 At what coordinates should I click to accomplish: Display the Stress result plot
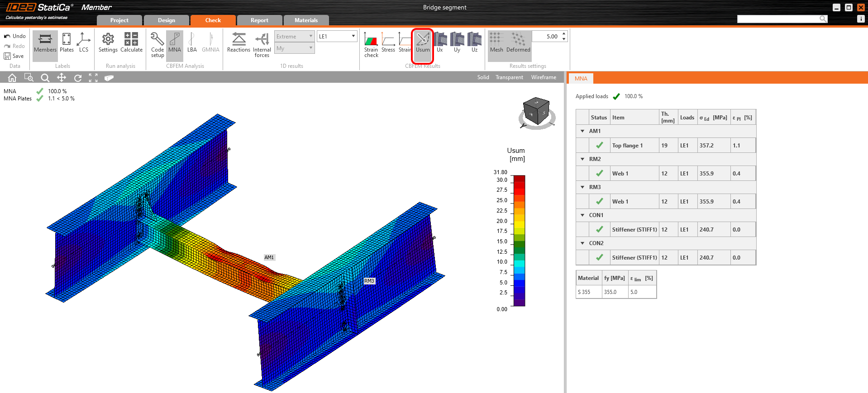pos(388,43)
